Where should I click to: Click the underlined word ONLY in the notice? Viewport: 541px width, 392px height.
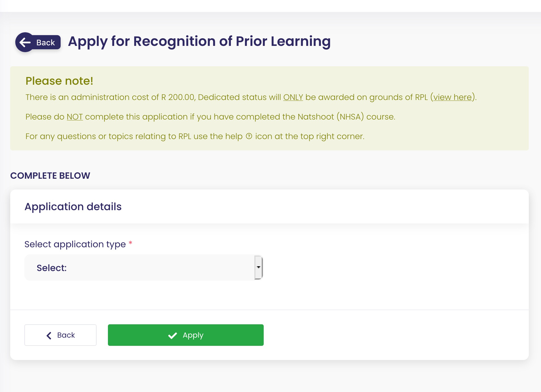(293, 97)
